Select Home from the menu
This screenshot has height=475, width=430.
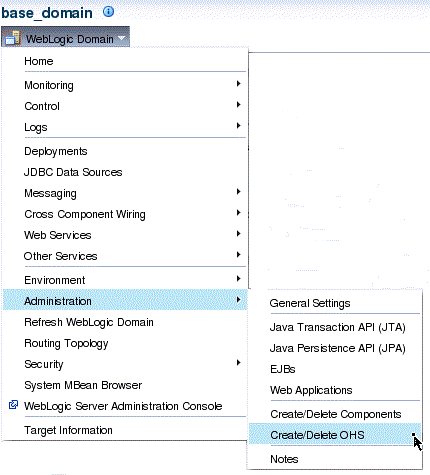pyautogui.click(x=39, y=61)
